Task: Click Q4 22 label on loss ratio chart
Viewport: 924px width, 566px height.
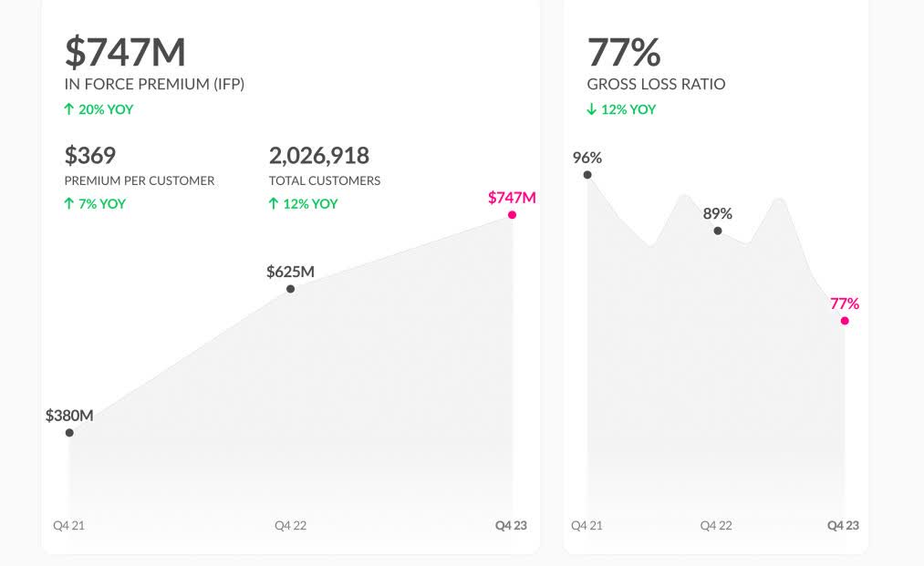Action: click(x=716, y=525)
